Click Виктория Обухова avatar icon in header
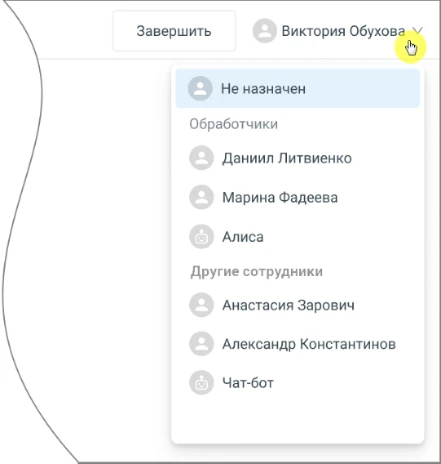Screen dimensions: 441x464 point(265,31)
